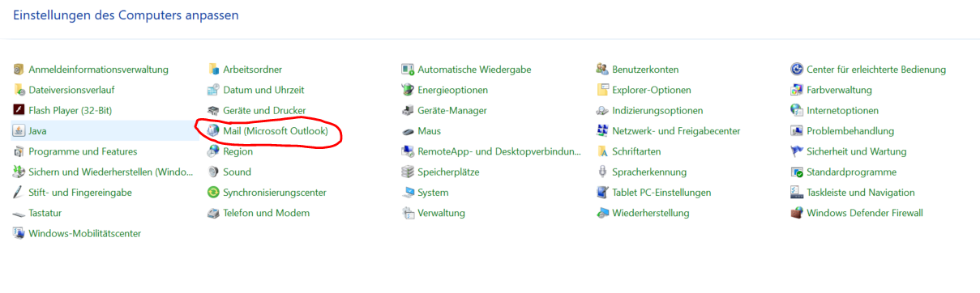
Task: Open the Arbeitsordner folder icon
Action: click(214, 70)
